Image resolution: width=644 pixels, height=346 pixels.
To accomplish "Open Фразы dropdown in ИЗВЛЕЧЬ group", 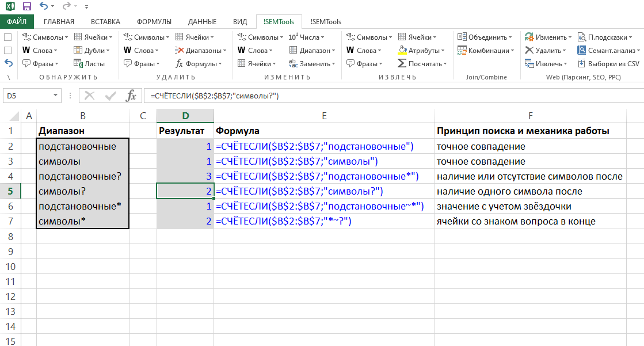I will pyautogui.click(x=364, y=64).
